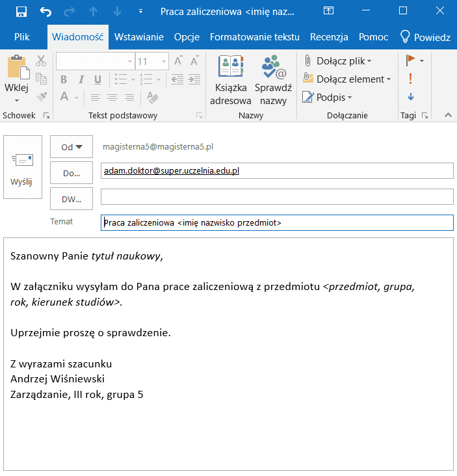The image size is (457, 476).
Task: Click the Powiedz lightbulb search box
Action: (x=425, y=37)
